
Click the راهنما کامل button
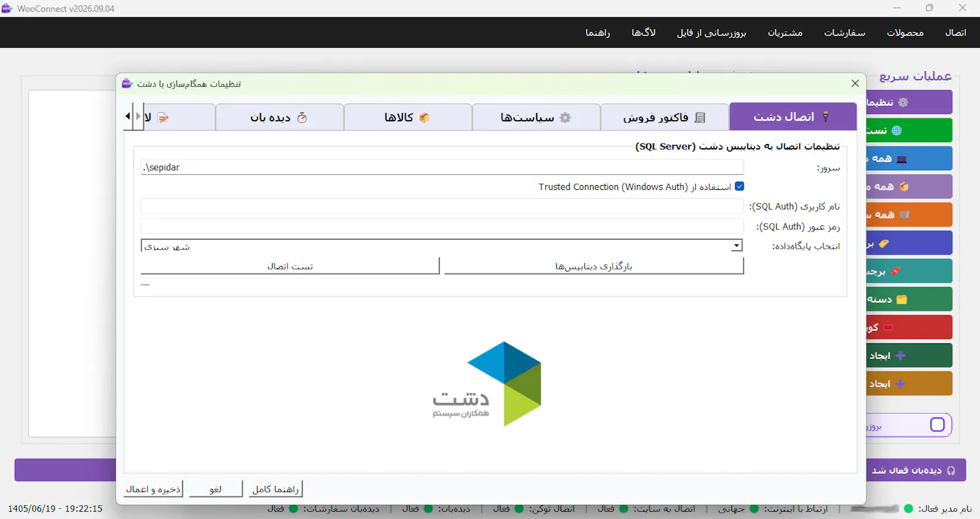[x=276, y=489]
